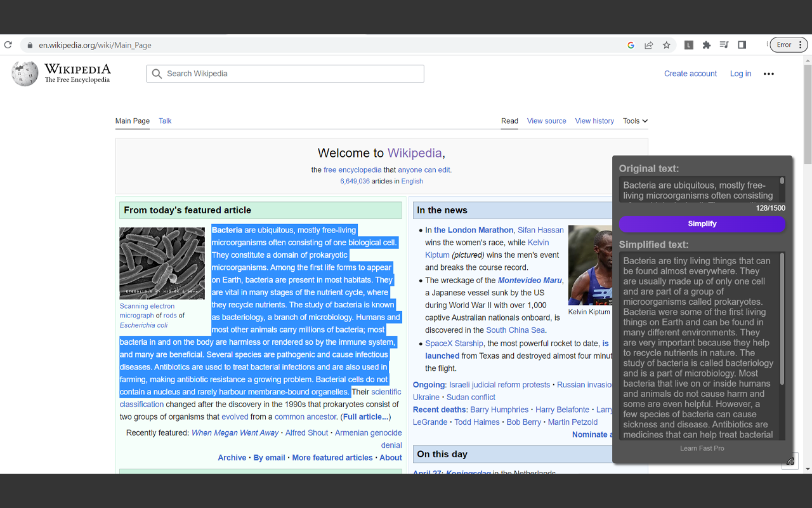The height and width of the screenshot is (508, 812).
Task: Click the Archive link
Action: [232, 457]
